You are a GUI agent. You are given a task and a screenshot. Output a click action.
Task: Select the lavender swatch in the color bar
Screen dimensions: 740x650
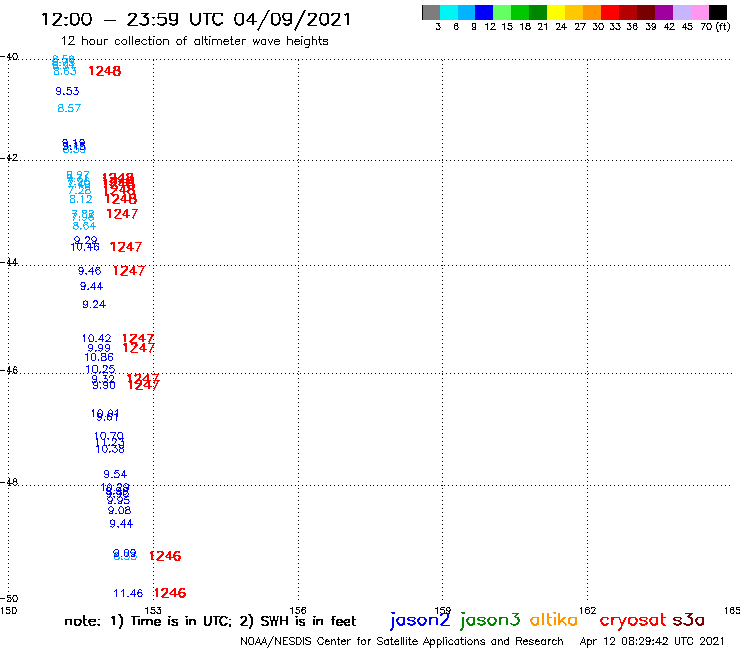(x=682, y=12)
